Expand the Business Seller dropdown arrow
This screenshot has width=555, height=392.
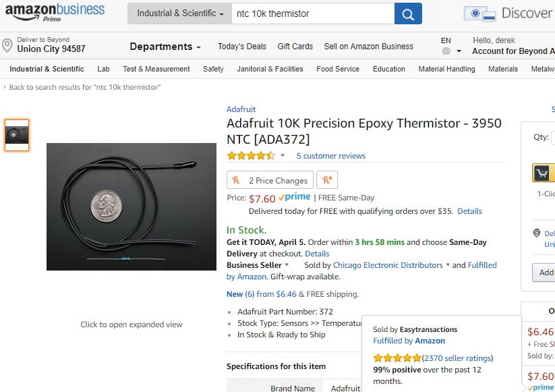287,265
